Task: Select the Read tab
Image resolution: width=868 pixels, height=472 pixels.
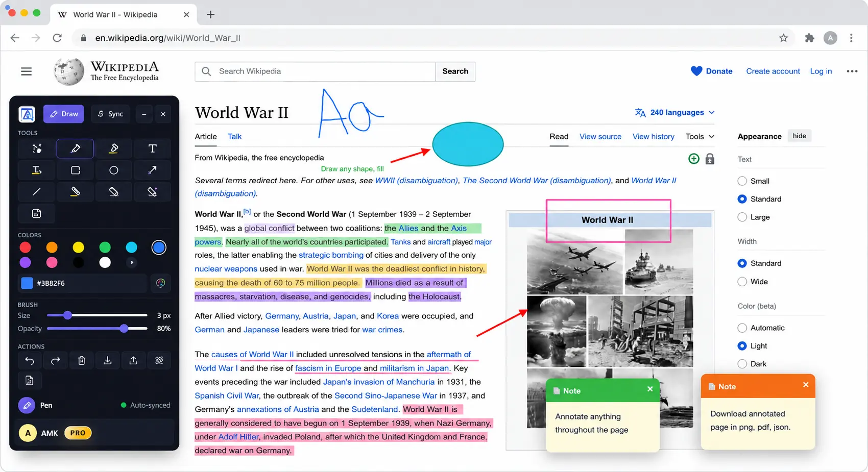Action: click(559, 136)
